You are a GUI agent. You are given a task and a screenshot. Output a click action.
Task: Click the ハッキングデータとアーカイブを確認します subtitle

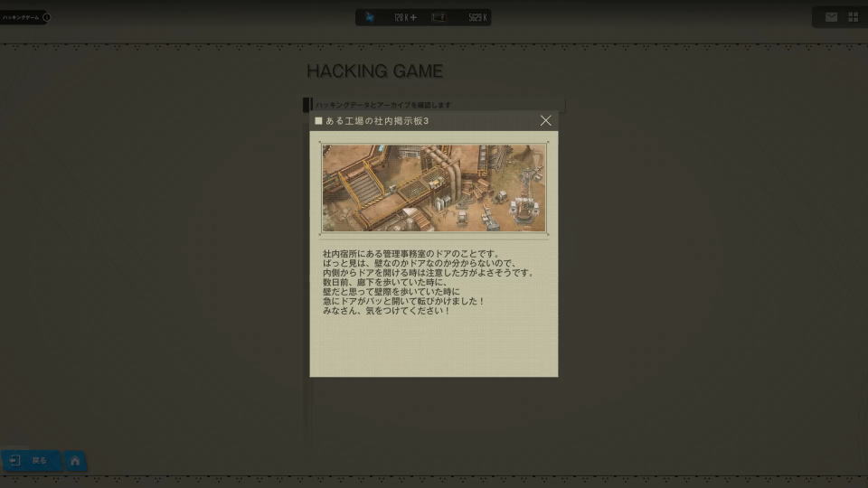click(383, 105)
